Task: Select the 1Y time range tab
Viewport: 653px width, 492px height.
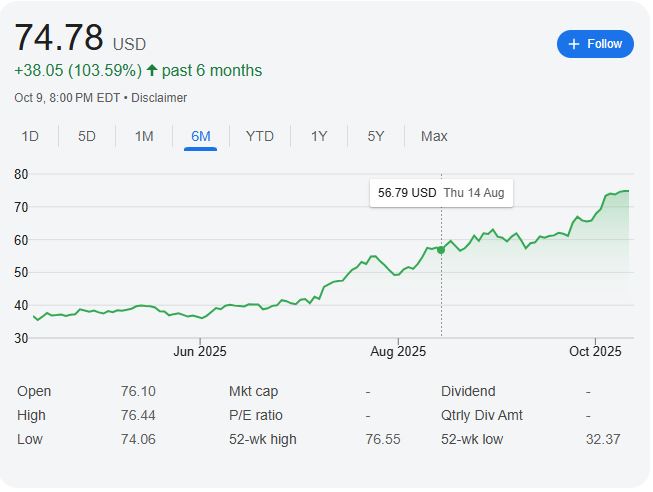Action: pos(319,136)
